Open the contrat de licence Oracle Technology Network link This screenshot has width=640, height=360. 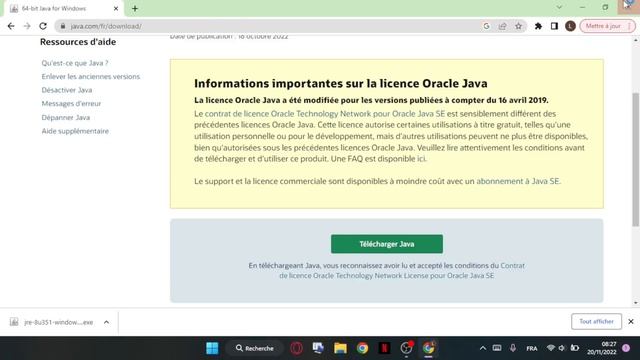324,113
